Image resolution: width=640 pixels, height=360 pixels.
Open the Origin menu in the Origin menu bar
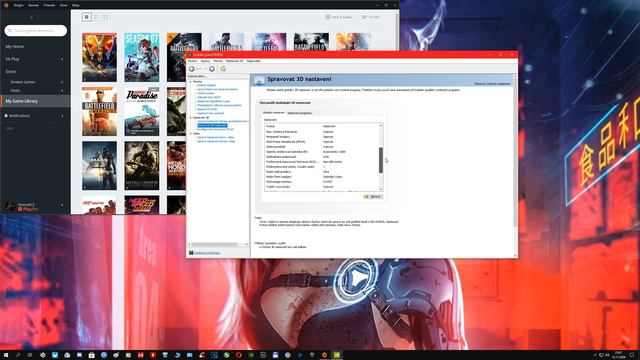click(x=19, y=5)
